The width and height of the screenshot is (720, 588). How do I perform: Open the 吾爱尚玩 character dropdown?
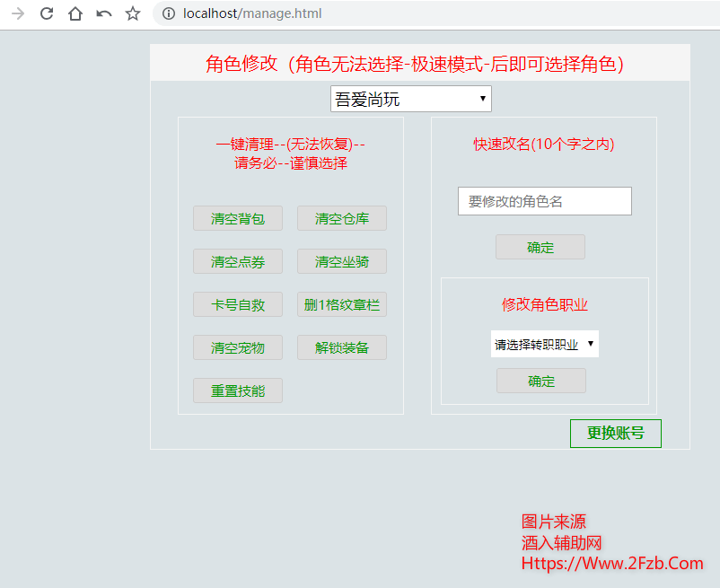[x=410, y=99]
